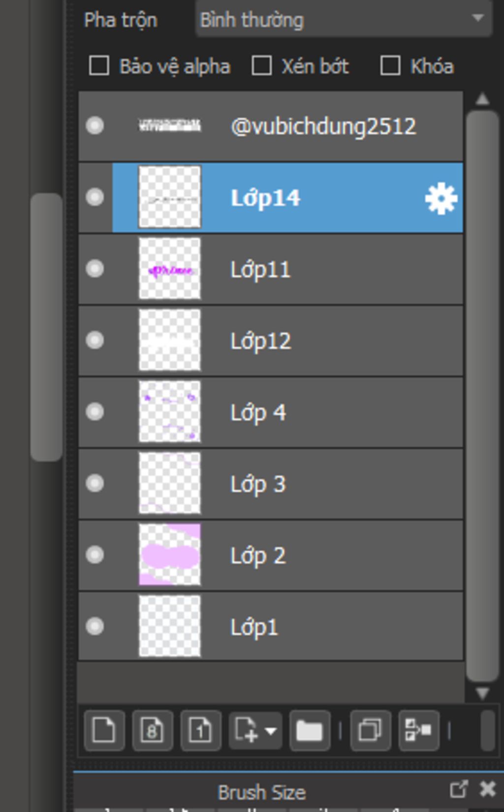Toggle visibility of Lớp 2 layer
Screen dimensions: 504x812
coord(94,555)
